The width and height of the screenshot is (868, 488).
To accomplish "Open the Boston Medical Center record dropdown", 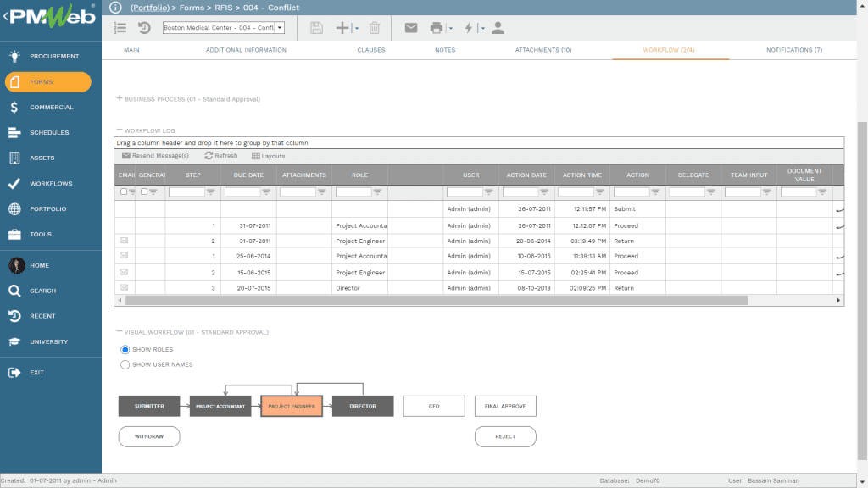I will pyautogui.click(x=280, y=28).
